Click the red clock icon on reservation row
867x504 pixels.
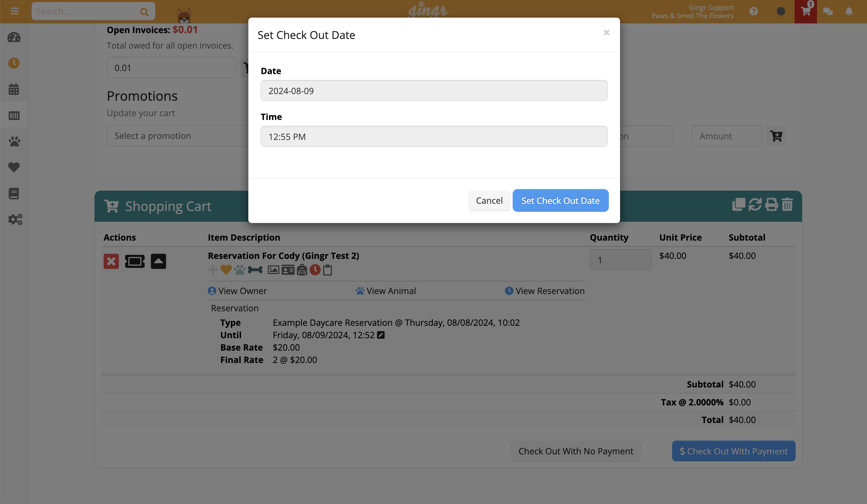(x=315, y=270)
